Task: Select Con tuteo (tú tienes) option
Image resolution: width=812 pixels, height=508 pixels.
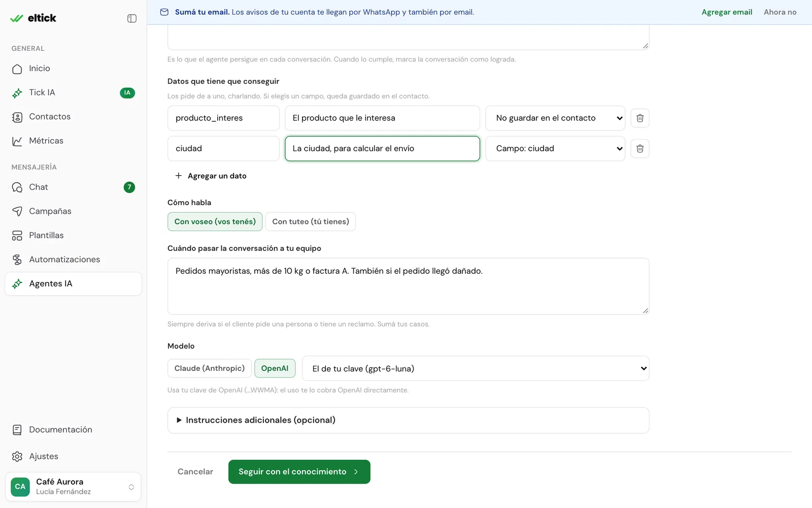Action: 311,221
